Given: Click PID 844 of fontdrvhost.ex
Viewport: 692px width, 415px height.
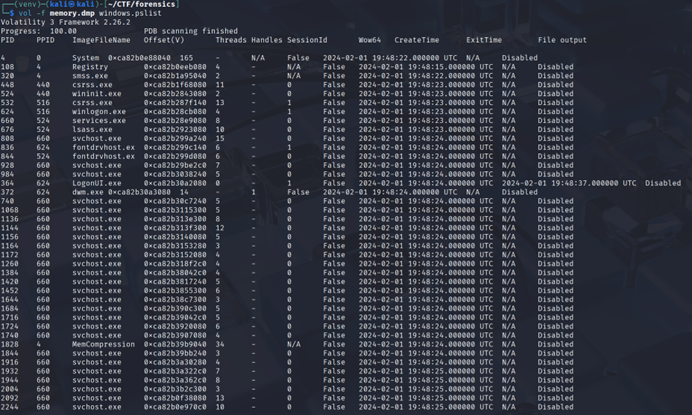Looking at the screenshot, I should pos(8,156).
